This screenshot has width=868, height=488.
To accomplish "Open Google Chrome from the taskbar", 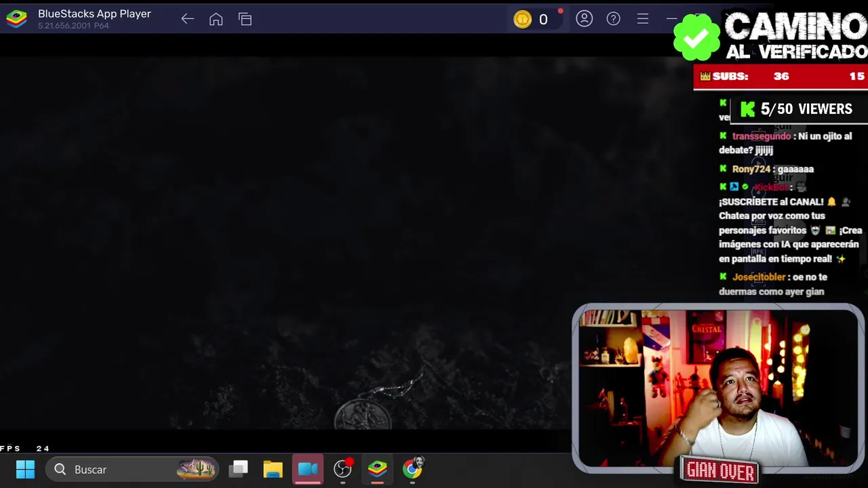I will (x=412, y=468).
